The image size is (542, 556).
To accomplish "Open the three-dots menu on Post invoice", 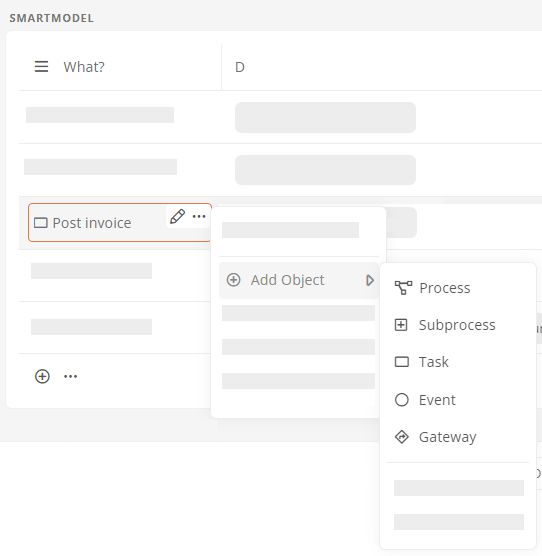I will (x=199, y=216).
